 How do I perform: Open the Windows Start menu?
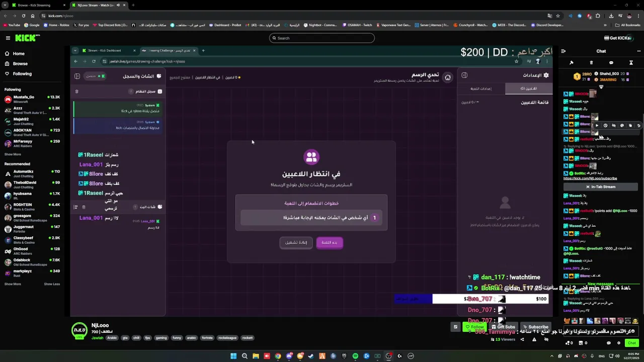(x=233, y=356)
